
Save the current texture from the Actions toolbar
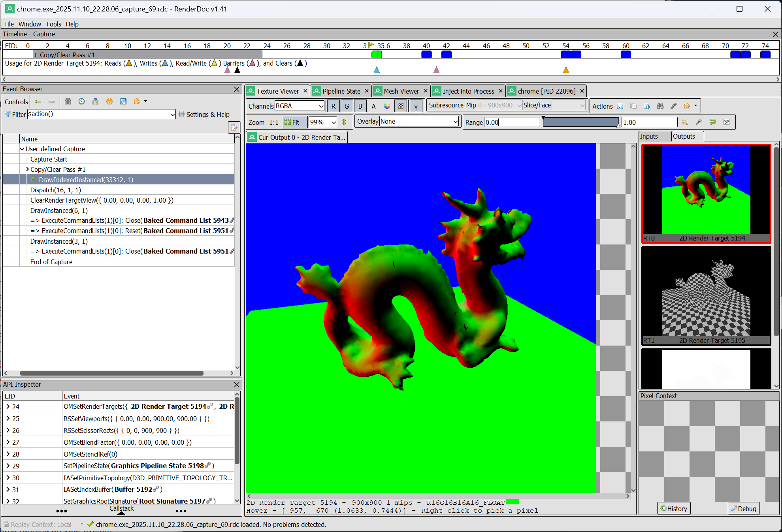coord(620,106)
